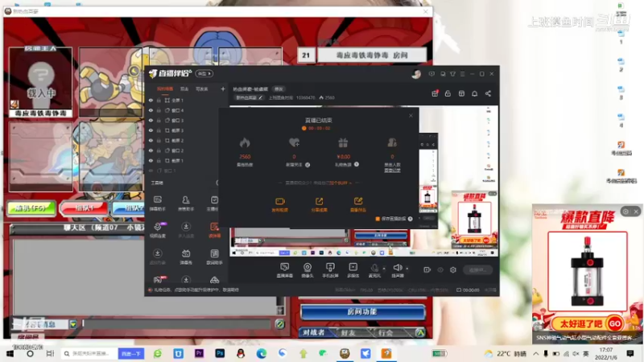Click the 手机投屏 phone casting icon
The height and width of the screenshot is (362, 644).
click(330, 268)
